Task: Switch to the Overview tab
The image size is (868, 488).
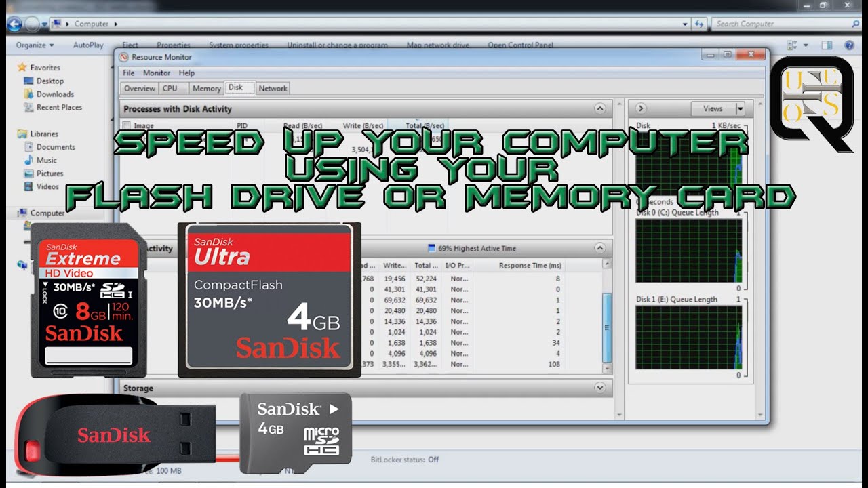Action: pos(140,88)
